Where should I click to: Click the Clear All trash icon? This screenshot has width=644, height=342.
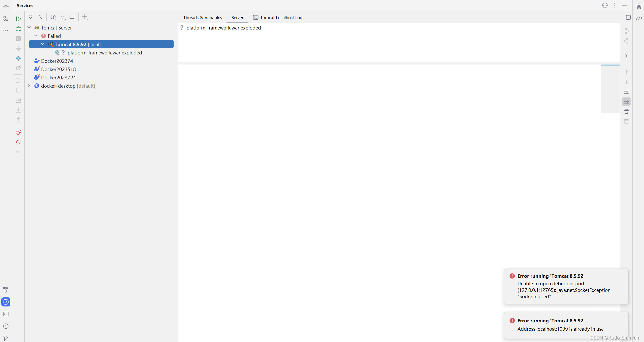pos(626,121)
